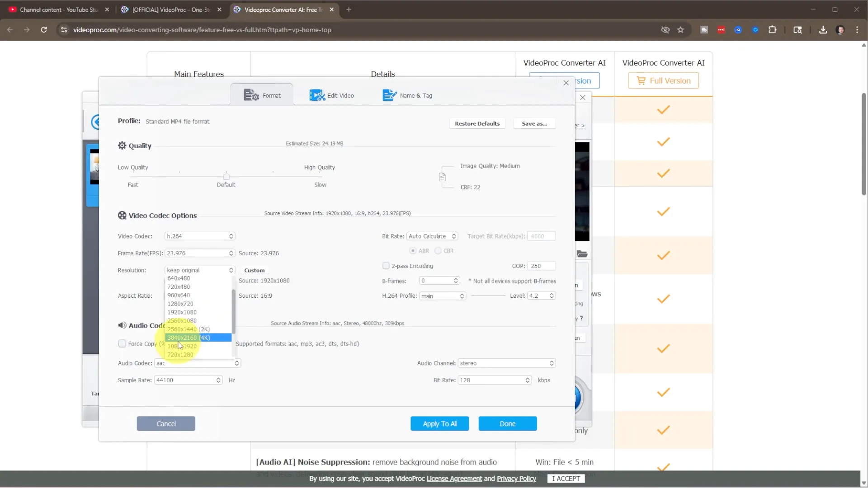
Task: Pick 2560x1080 resolution option
Action: pos(198,321)
